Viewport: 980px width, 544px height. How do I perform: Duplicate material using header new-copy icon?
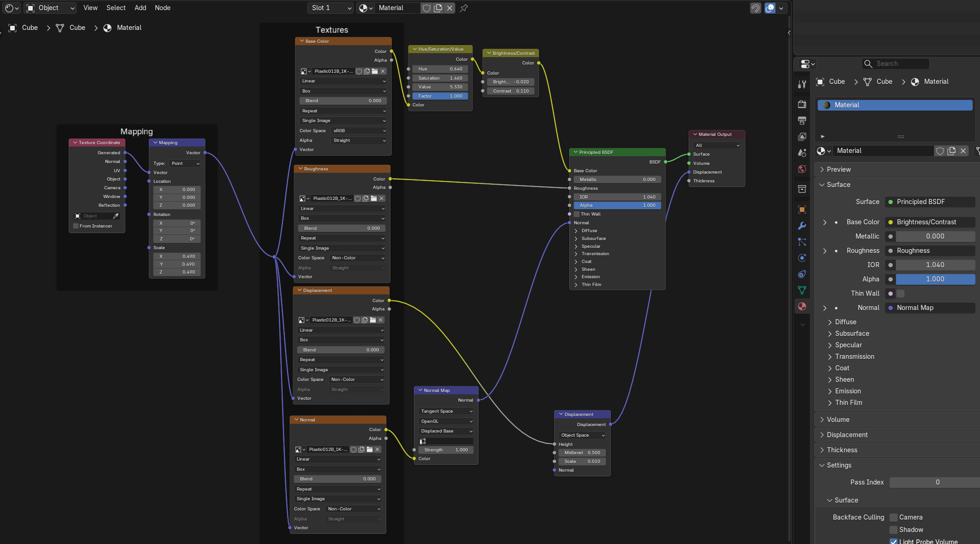coord(438,8)
